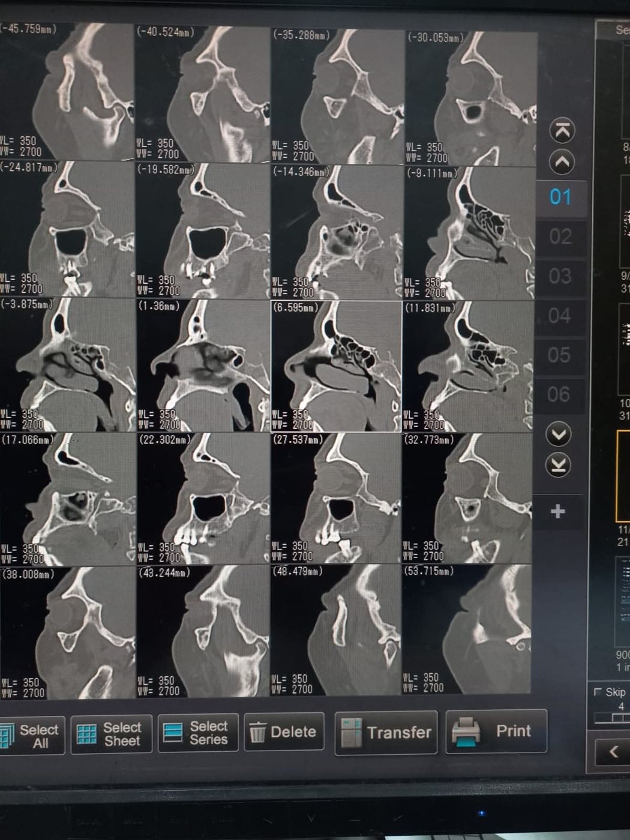Jump to the first film sheet
630x840 pixels.
pyautogui.click(x=562, y=130)
